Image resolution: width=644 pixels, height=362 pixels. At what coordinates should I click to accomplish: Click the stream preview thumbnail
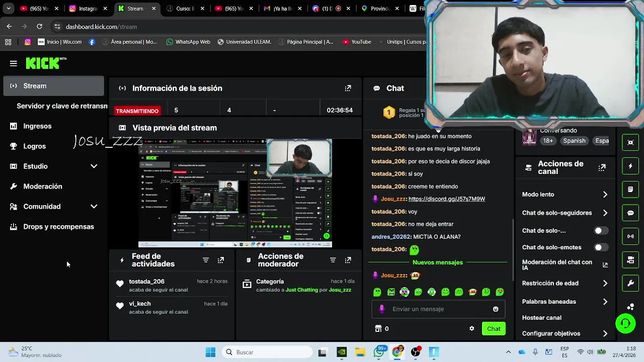click(x=235, y=194)
